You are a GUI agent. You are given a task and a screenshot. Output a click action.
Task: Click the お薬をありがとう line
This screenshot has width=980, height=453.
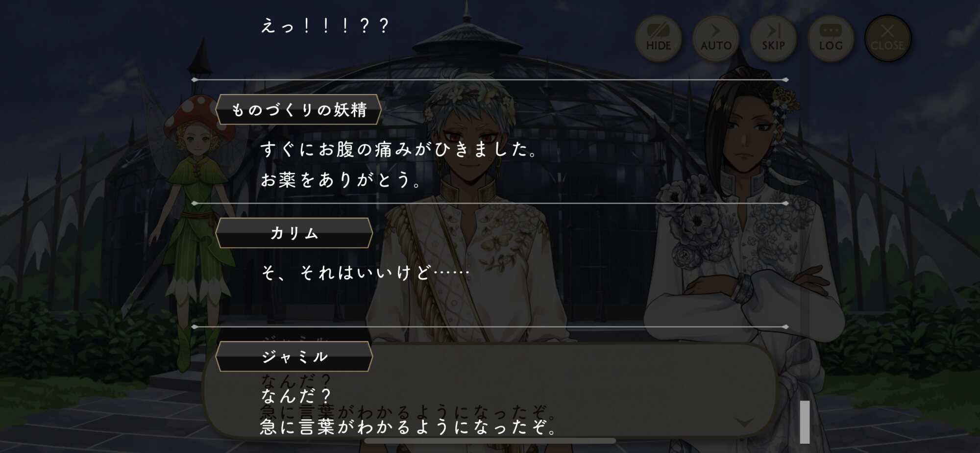[x=341, y=180]
